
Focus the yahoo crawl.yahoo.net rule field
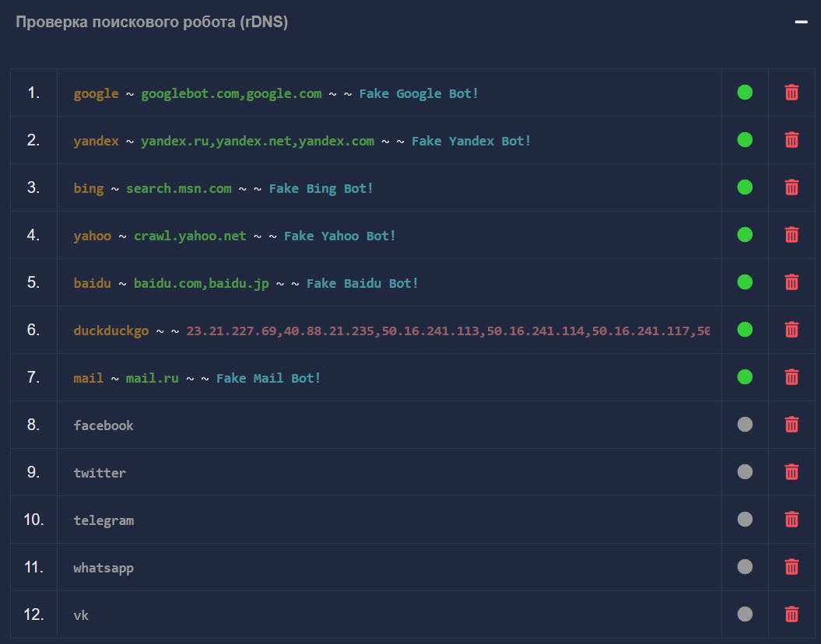389,235
